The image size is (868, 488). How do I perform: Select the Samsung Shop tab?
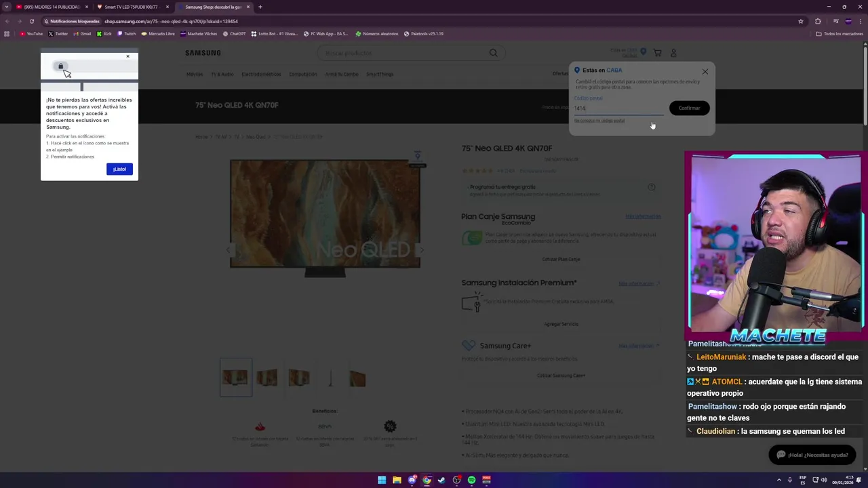point(214,7)
